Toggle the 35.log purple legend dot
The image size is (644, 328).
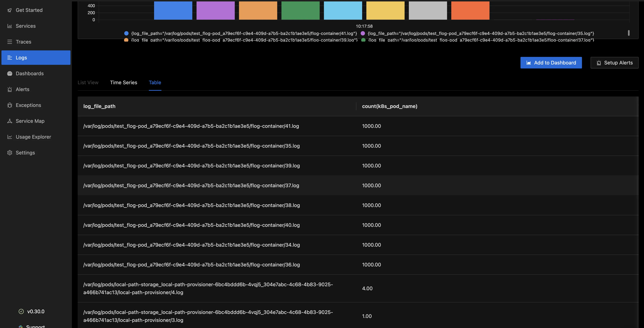tap(363, 33)
